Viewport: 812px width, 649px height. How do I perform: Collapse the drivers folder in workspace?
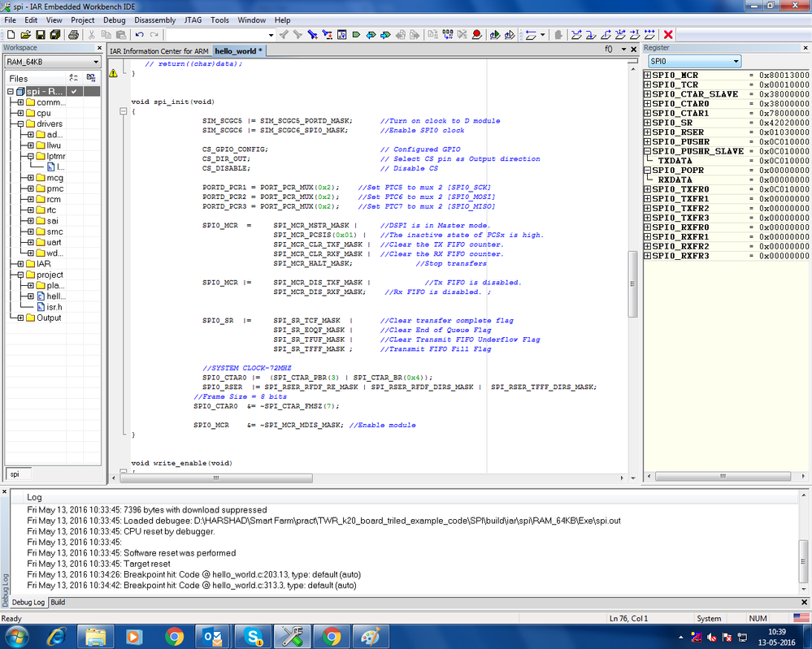[20, 123]
